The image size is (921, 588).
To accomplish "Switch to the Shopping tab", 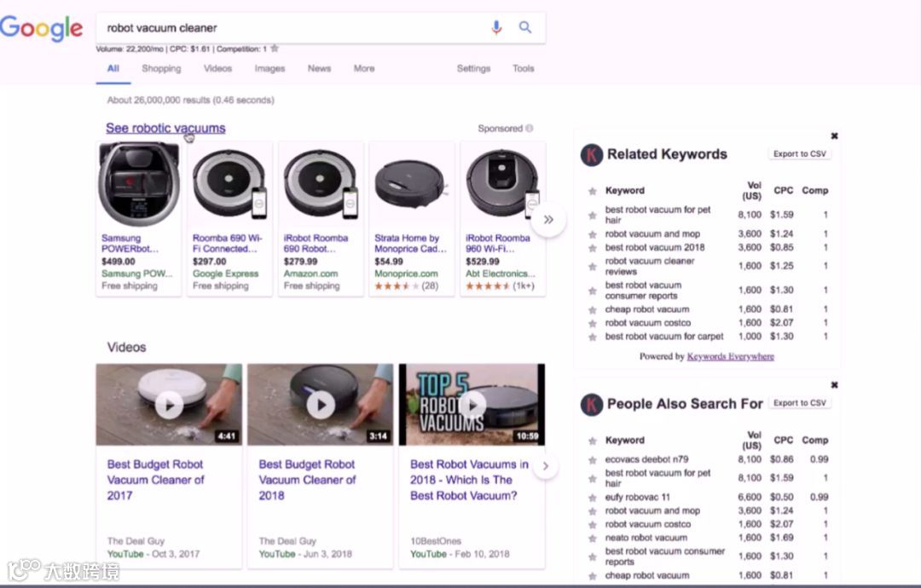I will tap(160, 68).
